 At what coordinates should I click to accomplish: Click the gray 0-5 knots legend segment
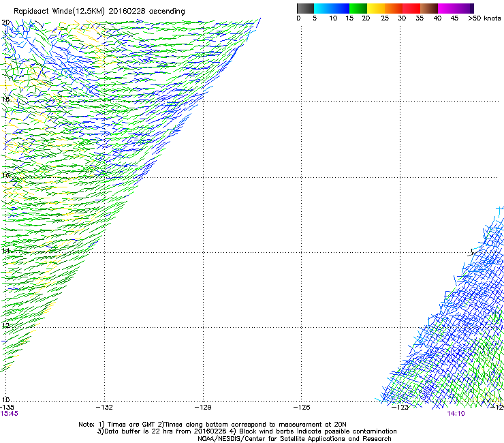[305, 8]
